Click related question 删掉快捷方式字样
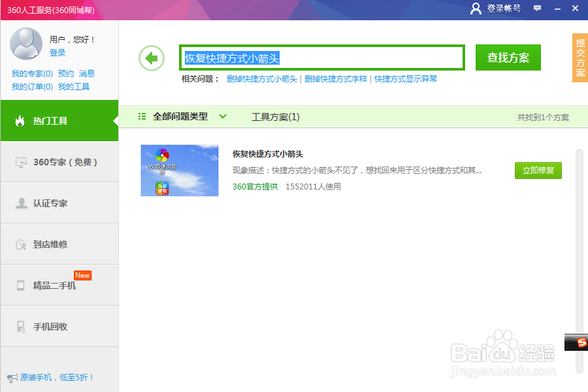This screenshot has height=392, width=588. point(336,79)
